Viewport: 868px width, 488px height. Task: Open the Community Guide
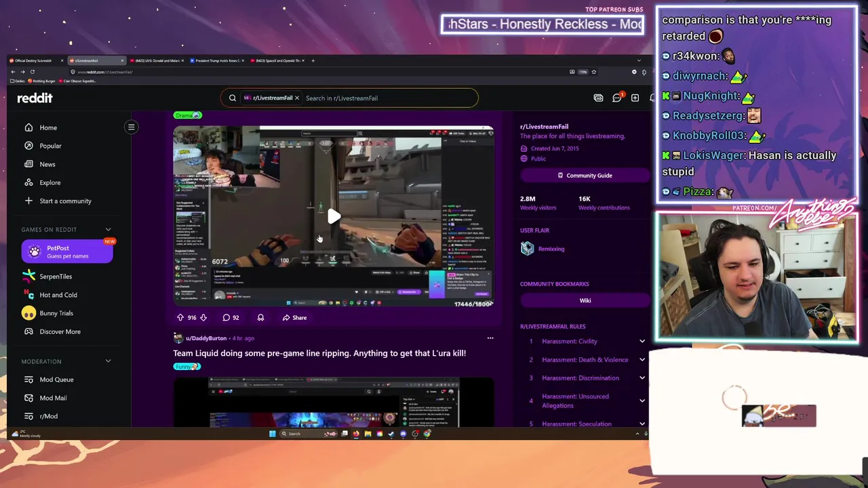tap(585, 176)
